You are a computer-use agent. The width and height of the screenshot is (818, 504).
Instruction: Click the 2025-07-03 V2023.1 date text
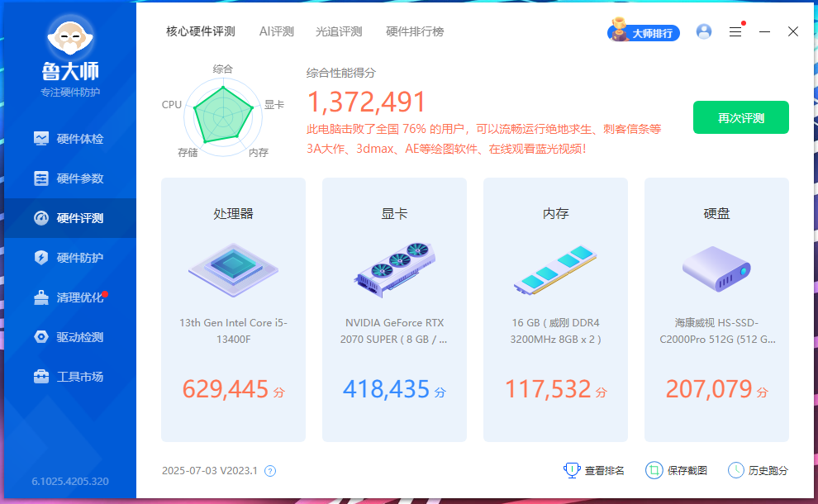click(x=210, y=471)
